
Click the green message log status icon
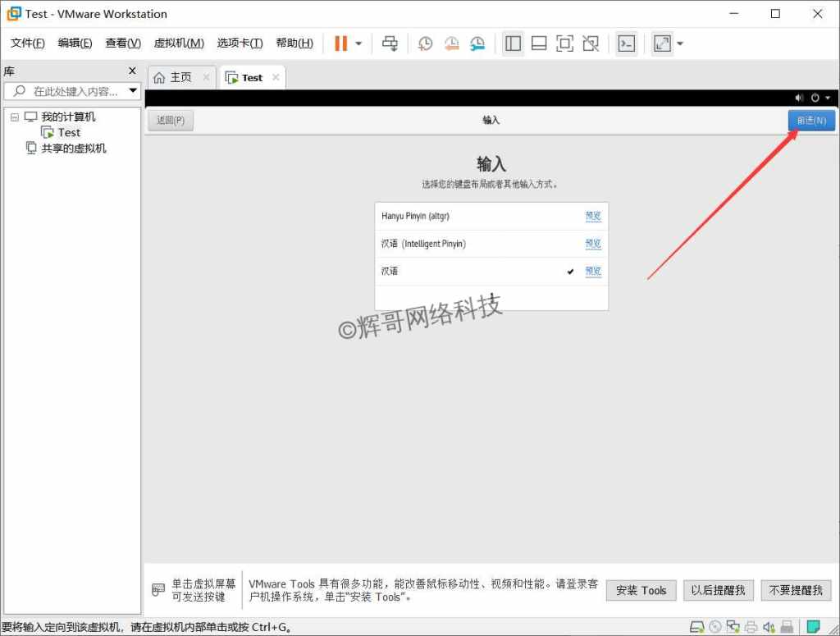coord(813,626)
